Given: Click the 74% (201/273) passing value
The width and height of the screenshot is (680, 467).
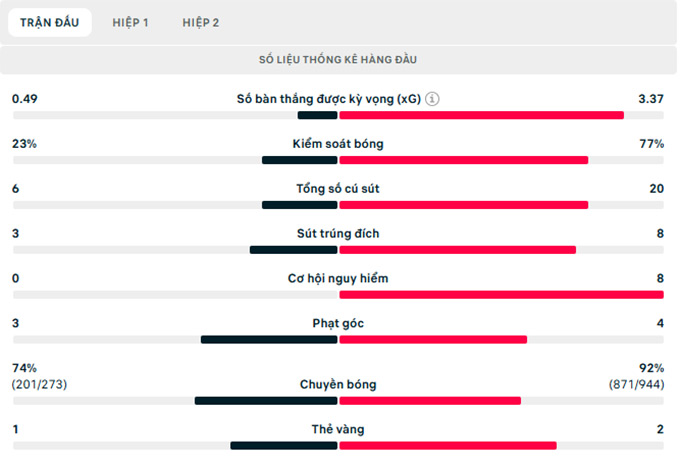Looking at the screenshot, I should tap(40, 376).
